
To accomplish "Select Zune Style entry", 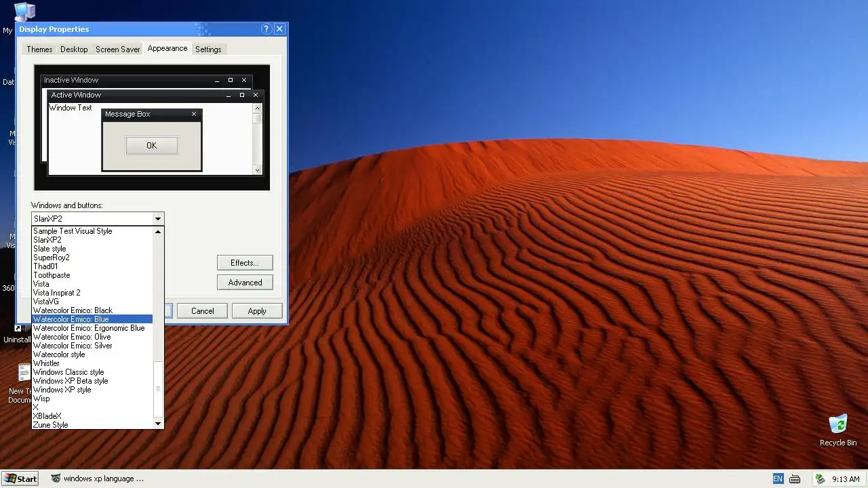I will point(92,425).
